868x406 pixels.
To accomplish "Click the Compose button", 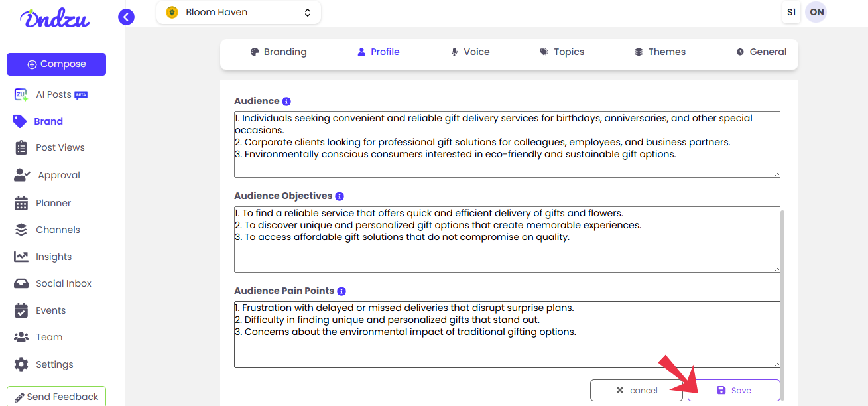I will pyautogui.click(x=56, y=64).
